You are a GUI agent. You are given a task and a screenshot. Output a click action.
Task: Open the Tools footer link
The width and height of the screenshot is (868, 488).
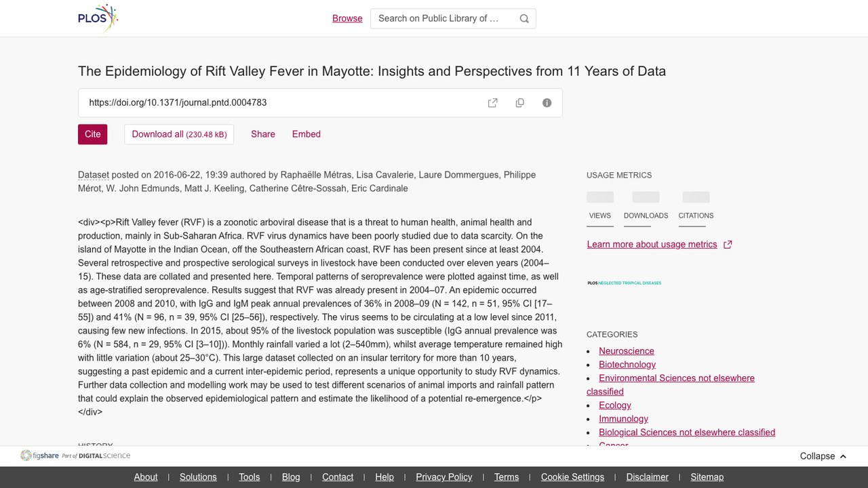click(250, 477)
